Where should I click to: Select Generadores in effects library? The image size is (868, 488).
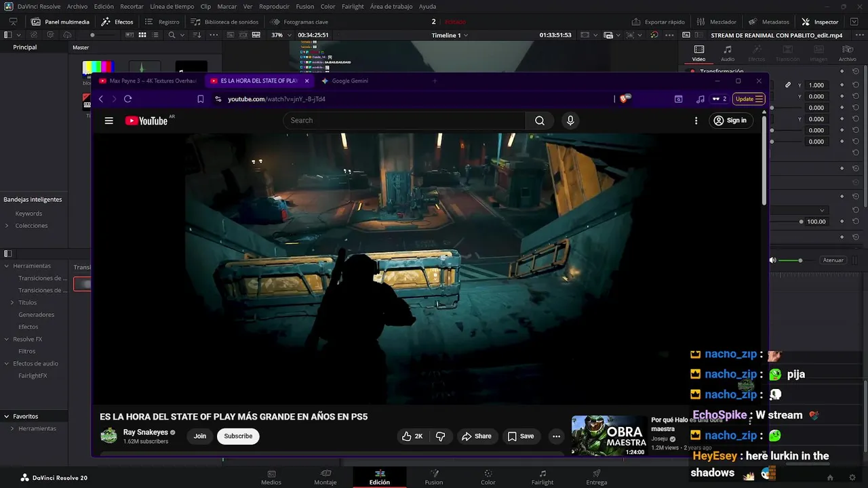point(37,314)
